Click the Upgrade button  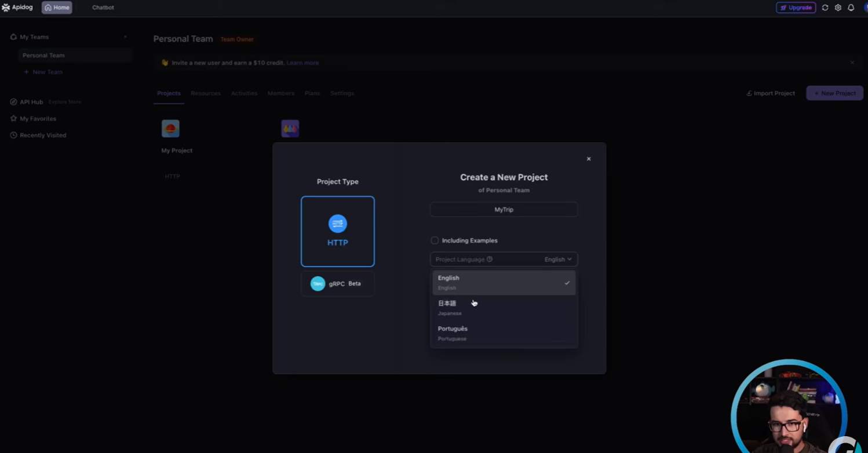(796, 8)
